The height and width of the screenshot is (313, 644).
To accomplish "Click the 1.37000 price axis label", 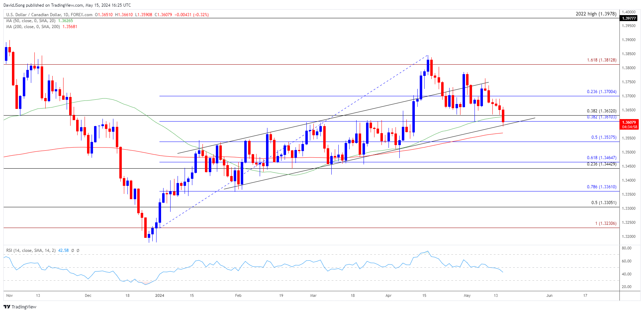I will [629, 96].
